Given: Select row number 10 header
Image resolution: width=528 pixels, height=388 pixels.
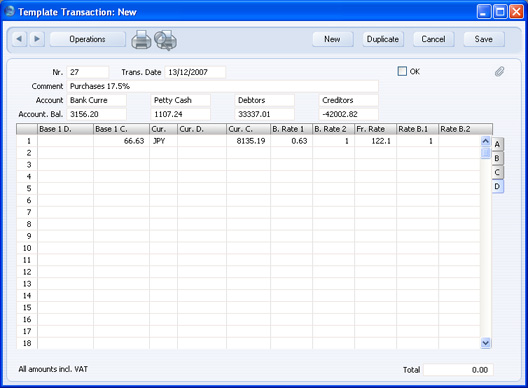Looking at the screenshot, I should coord(27,248).
